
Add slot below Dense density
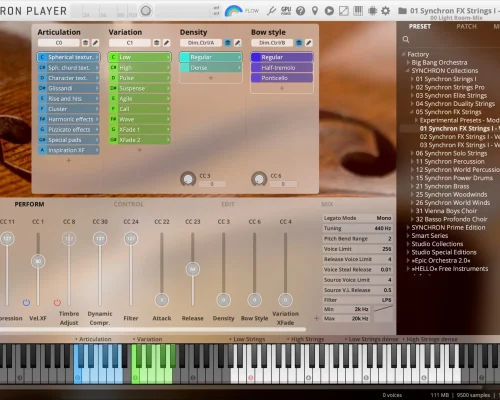pos(211,78)
